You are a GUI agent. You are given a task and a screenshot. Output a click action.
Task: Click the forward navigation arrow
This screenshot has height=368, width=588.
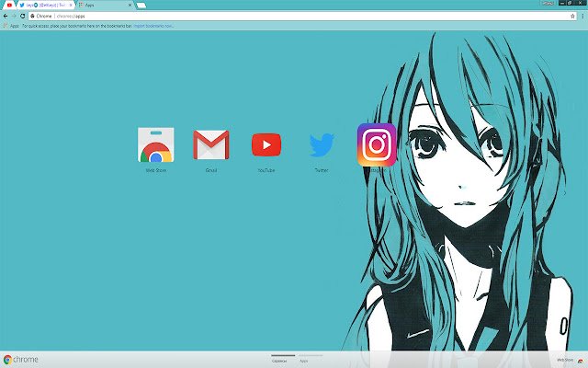tap(14, 17)
